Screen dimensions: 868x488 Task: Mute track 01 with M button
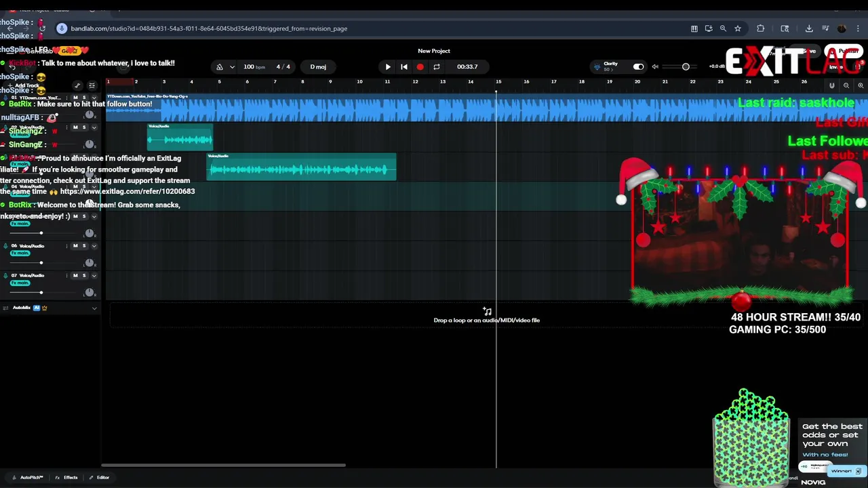(x=75, y=98)
